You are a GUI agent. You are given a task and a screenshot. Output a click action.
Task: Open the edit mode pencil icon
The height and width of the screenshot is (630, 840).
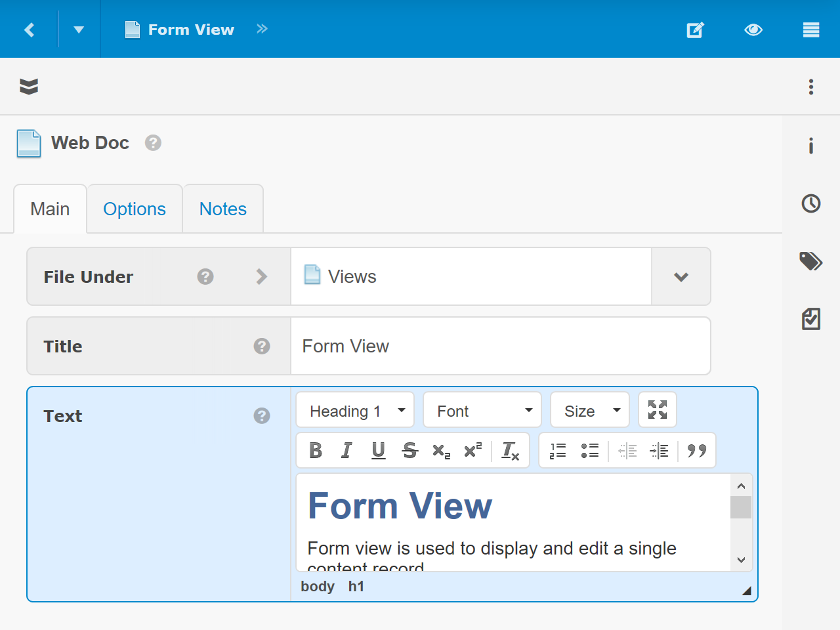tap(695, 30)
